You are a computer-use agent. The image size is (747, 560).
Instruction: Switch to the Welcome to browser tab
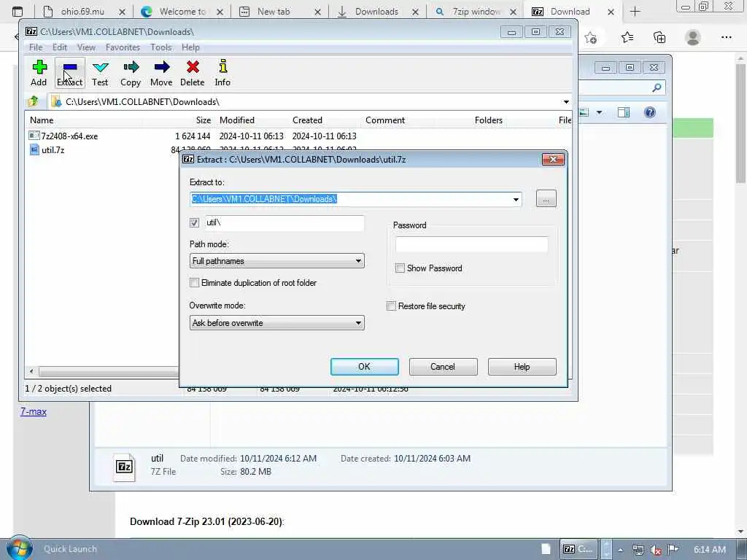[x=182, y=12]
